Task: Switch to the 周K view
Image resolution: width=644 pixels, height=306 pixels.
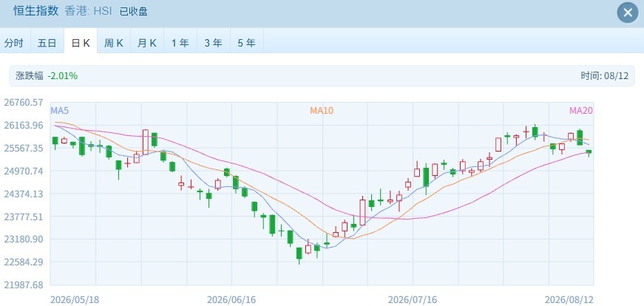Action: [114, 43]
